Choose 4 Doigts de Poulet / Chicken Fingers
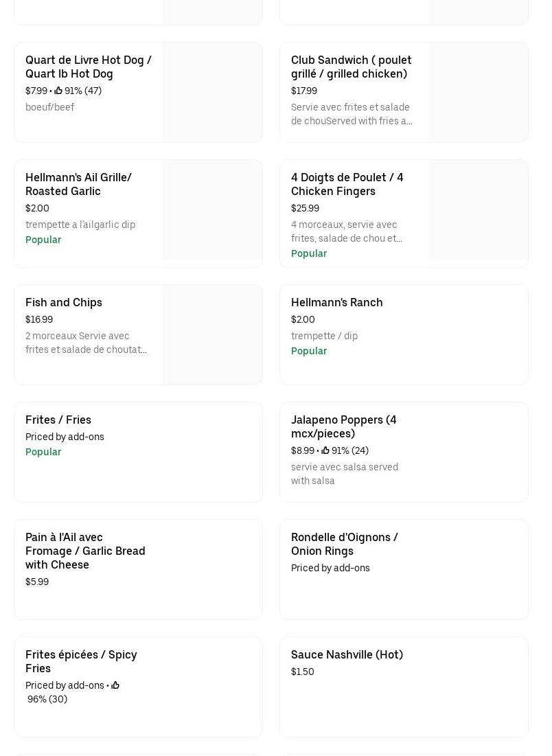 coord(347,184)
